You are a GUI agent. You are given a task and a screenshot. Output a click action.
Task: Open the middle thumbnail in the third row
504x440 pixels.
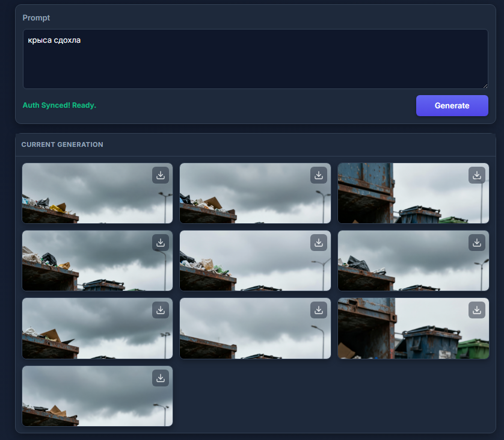click(x=255, y=329)
